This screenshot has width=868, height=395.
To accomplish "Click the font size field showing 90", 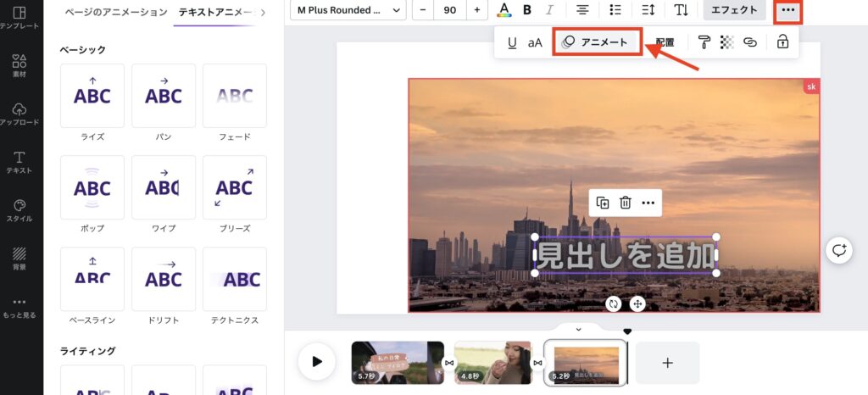I will (450, 10).
